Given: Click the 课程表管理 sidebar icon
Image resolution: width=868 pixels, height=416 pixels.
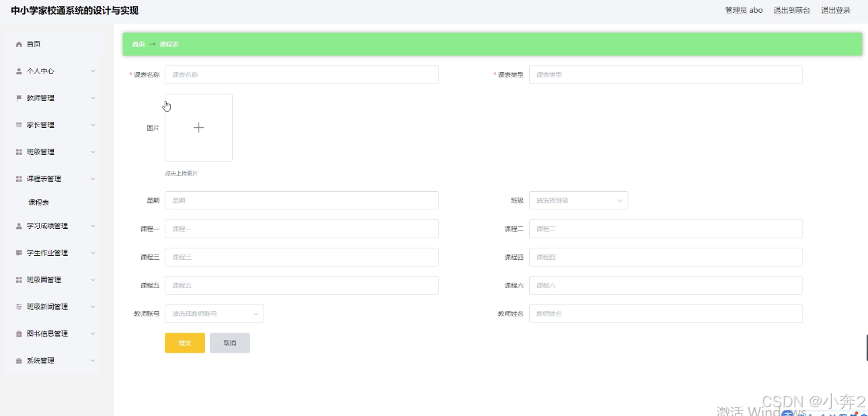Looking at the screenshot, I should 18,178.
